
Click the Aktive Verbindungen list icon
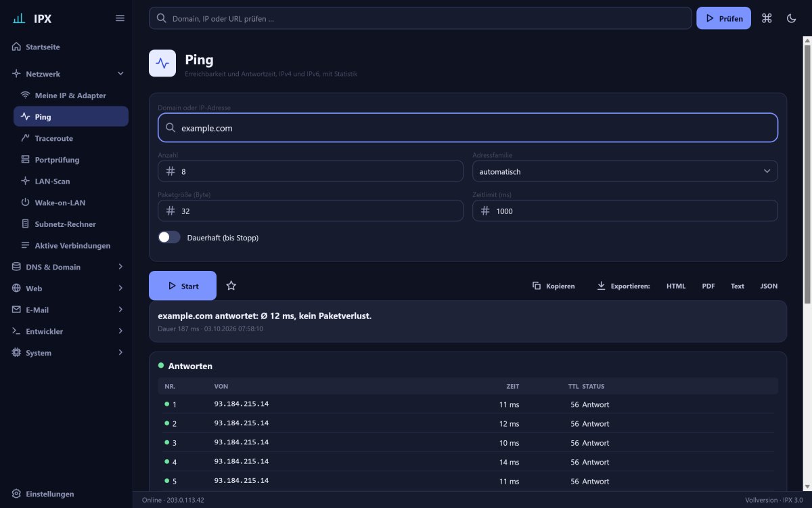[26, 245]
